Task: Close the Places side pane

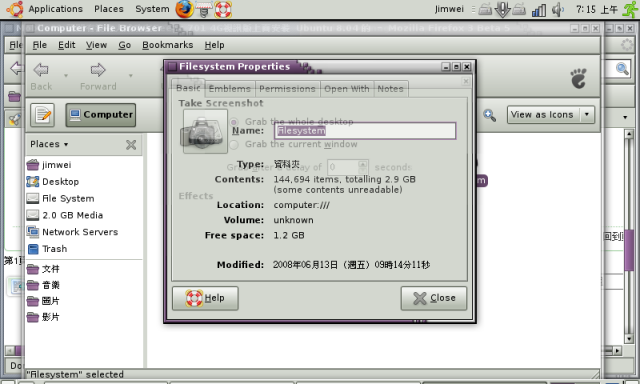Action: (131, 144)
